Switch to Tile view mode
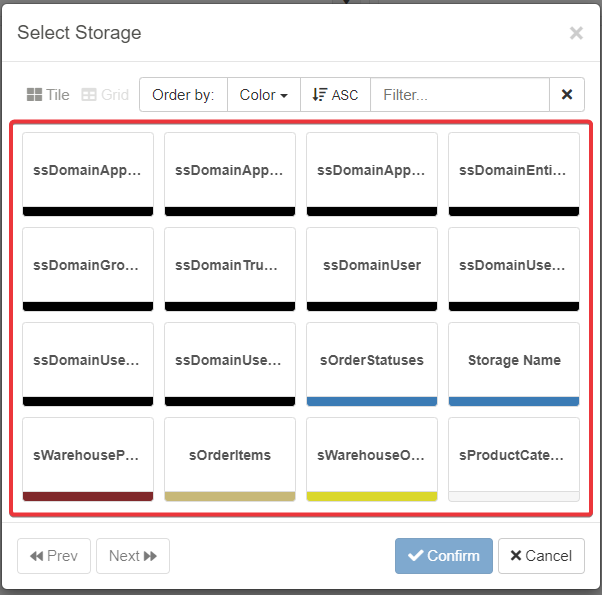The width and height of the screenshot is (602, 595). (48, 95)
